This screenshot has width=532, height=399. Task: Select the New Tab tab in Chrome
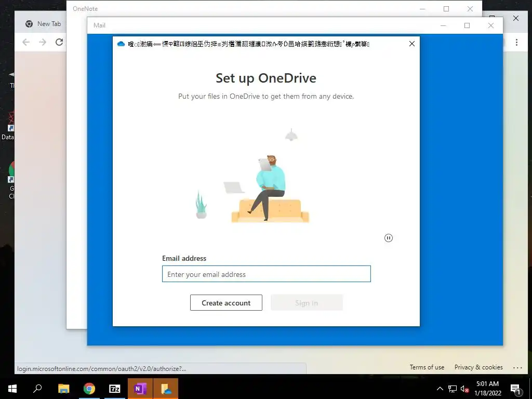click(43, 24)
